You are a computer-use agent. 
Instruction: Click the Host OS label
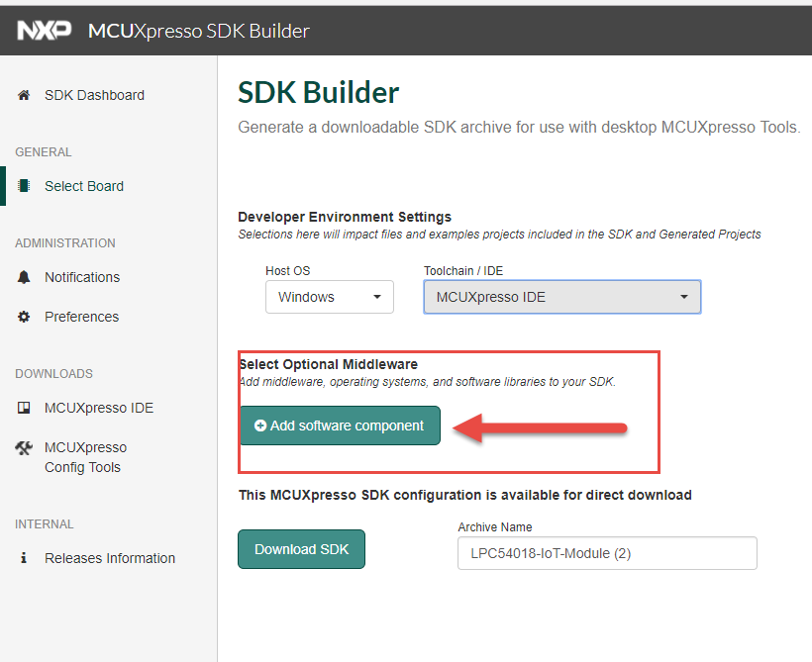[287, 271]
